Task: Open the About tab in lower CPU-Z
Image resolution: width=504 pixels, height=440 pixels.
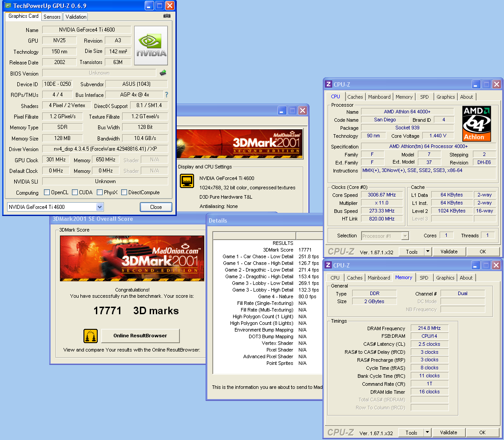Action: click(x=466, y=278)
